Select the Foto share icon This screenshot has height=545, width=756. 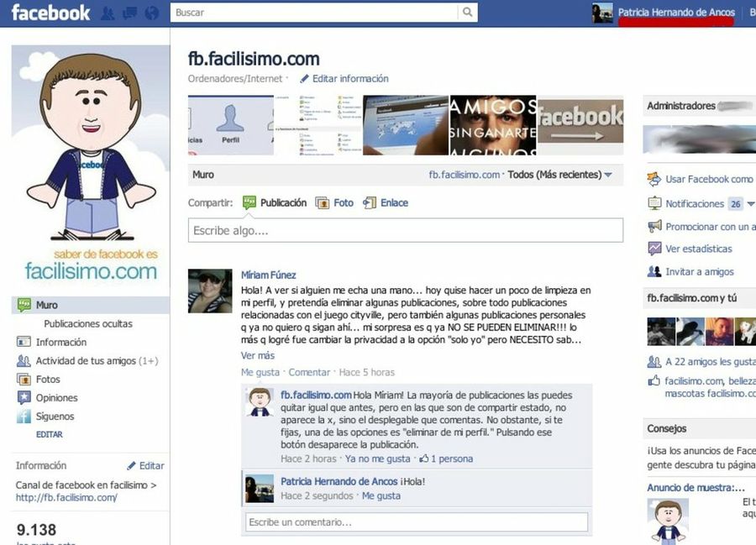click(x=322, y=203)
